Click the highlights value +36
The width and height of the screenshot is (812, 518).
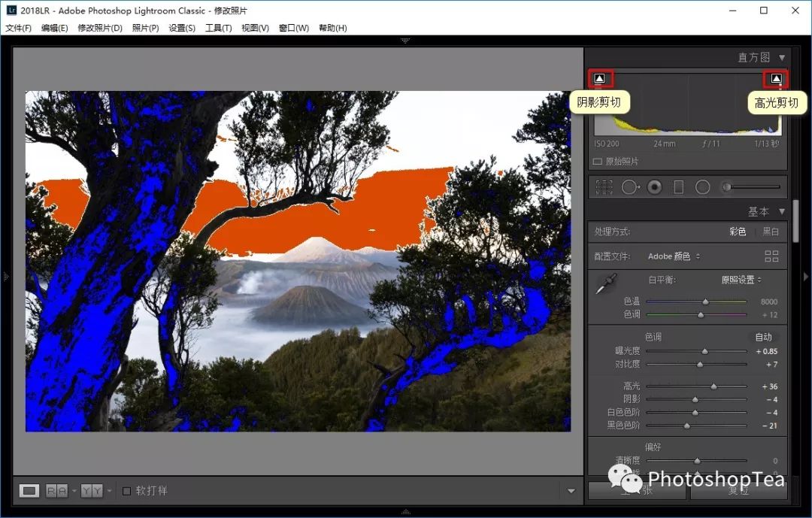(x=770, y=386)
